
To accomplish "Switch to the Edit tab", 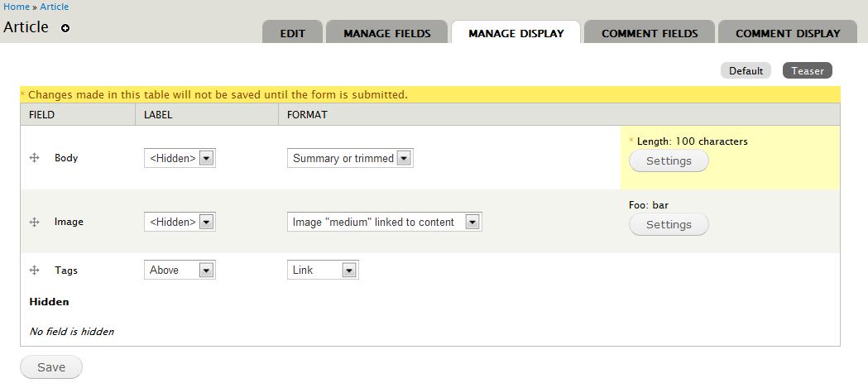I will pyautogui.click(x=293, y=34).
